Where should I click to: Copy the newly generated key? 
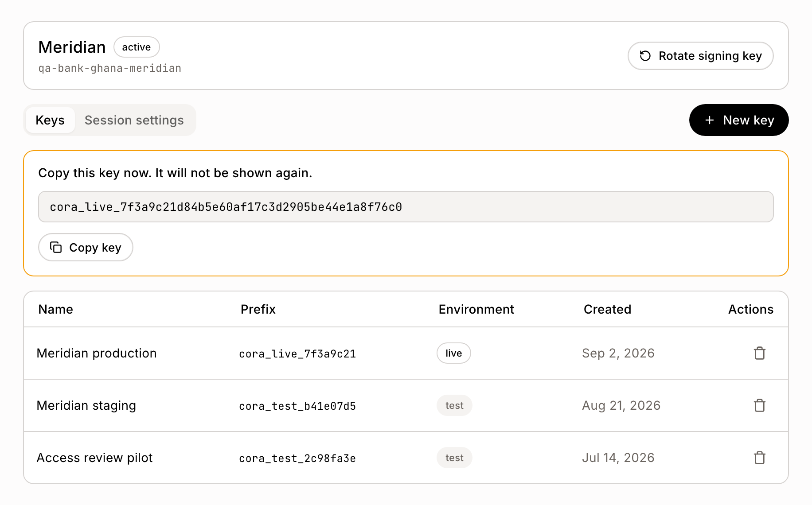pyautogui.click(x=86, y=247)
